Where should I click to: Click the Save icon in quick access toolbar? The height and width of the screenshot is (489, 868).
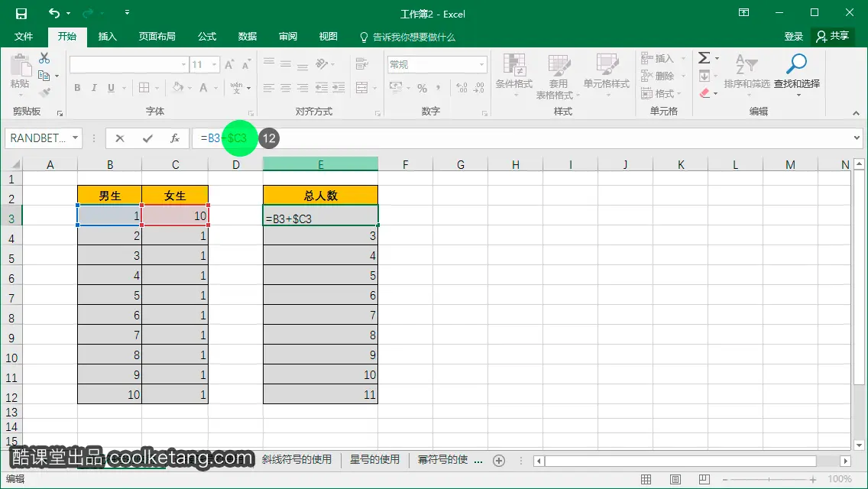point(21,13)
